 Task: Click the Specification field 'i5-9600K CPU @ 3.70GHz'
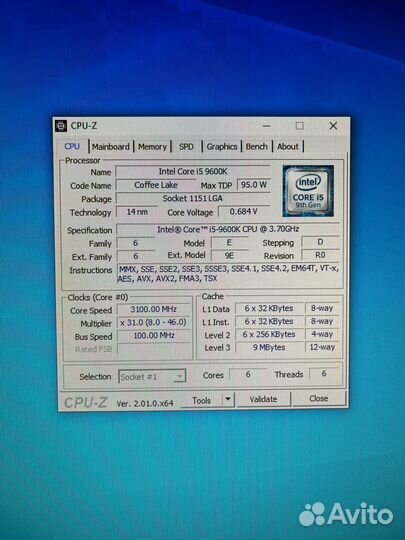click(x=228, y=229)
